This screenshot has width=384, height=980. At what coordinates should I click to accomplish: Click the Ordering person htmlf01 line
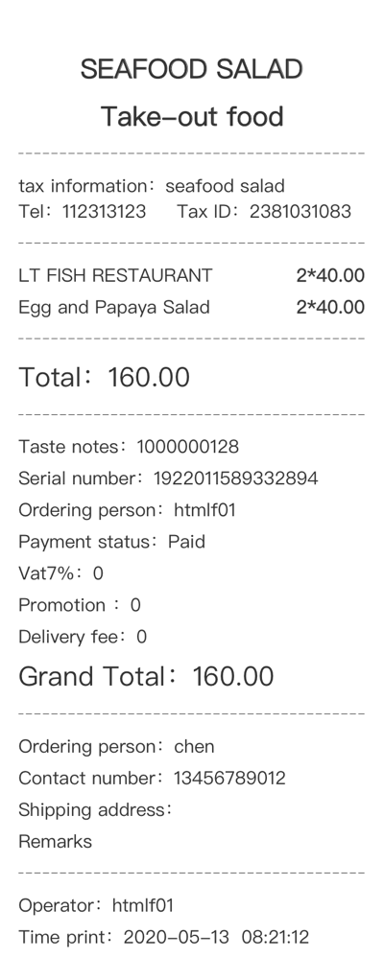(x=127, y=511)
